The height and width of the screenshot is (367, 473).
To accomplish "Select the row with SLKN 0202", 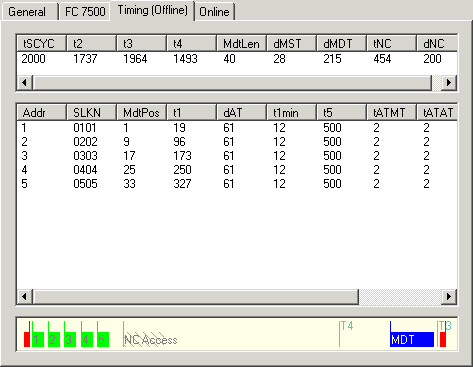I will (x=237, y=142).
